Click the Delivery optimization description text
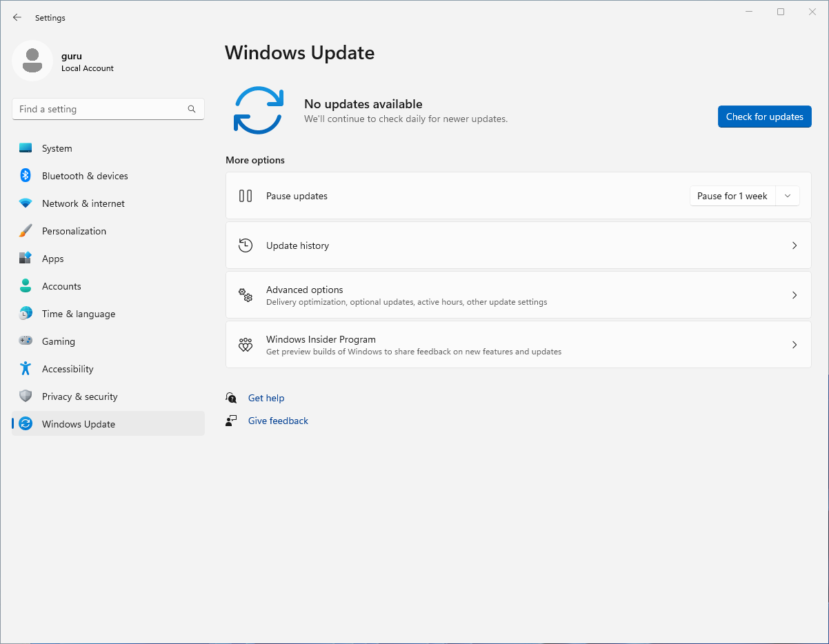829x644 pixels. [406, 302]
